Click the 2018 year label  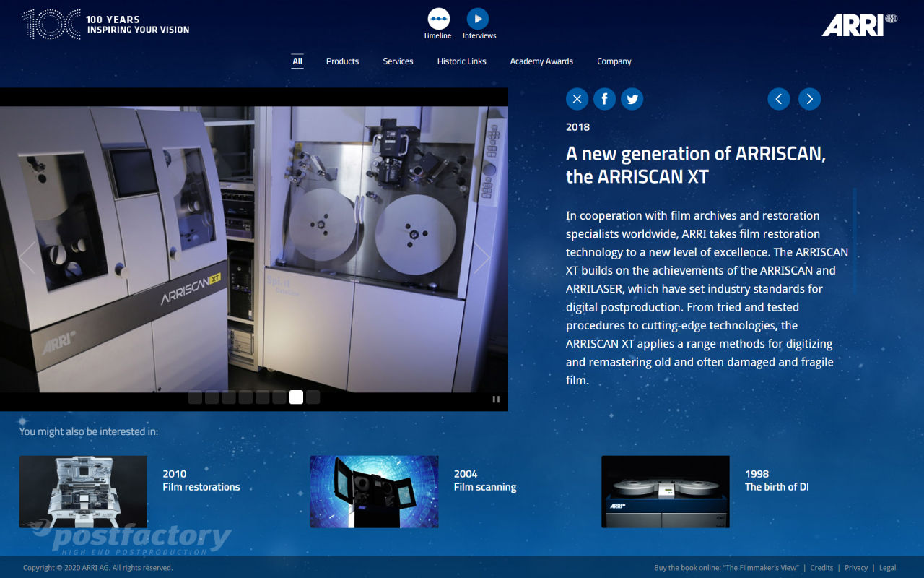(577, 127)
